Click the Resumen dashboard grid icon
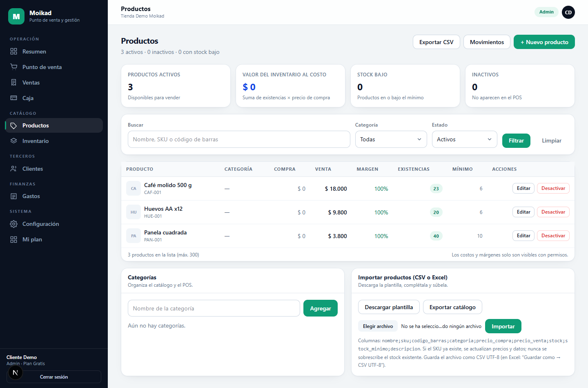Image resolution: width=588 pixels, height=388 pixels. point(14,51)
